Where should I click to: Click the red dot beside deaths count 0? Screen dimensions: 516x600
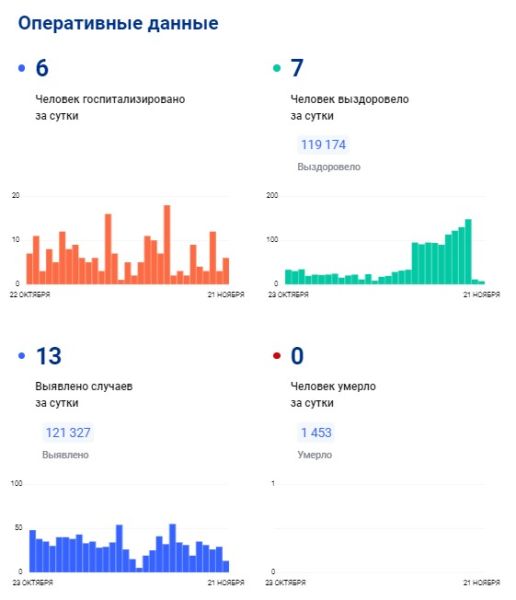277,356
